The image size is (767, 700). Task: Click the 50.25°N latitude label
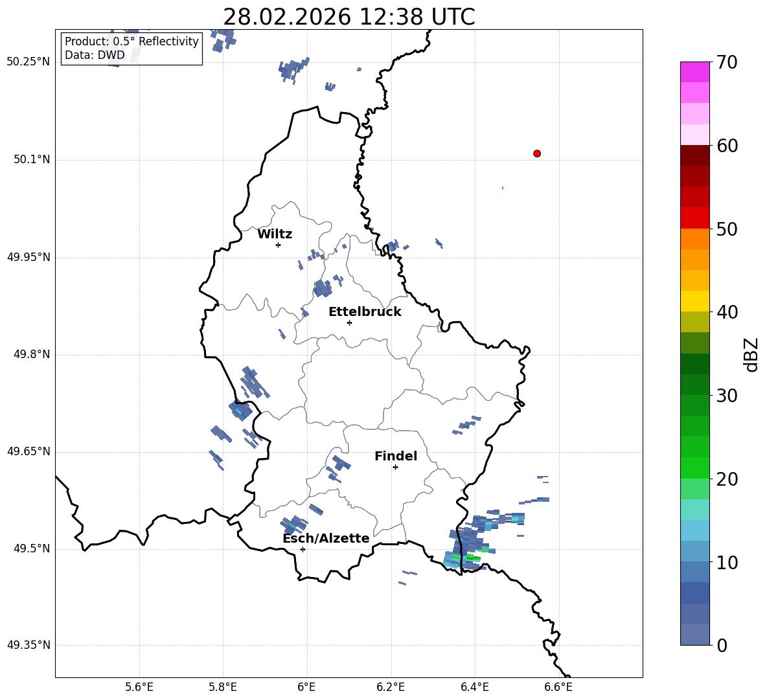pos(29,63)
